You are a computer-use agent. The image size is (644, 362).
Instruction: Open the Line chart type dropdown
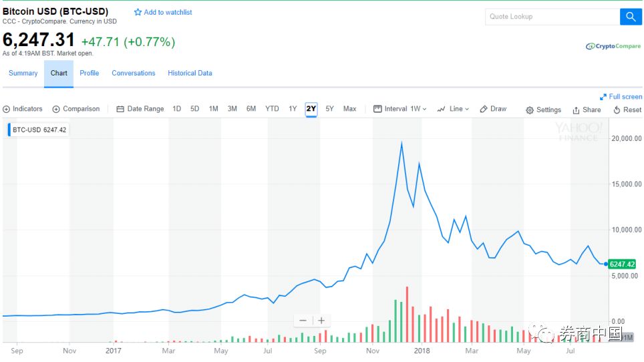tap(453, 109)
